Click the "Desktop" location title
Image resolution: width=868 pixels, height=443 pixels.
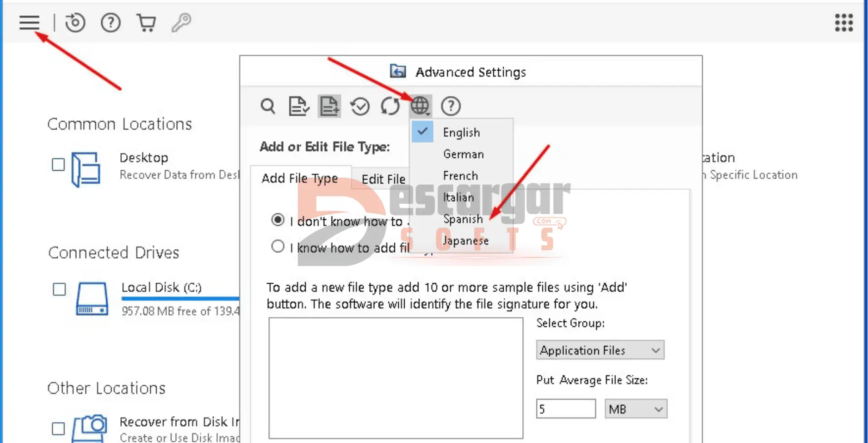pos(144,158)
